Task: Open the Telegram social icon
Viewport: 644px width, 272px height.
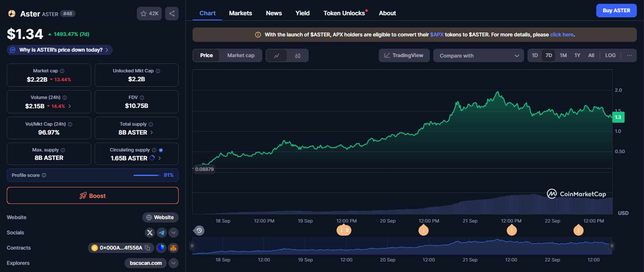Action: 162,233
